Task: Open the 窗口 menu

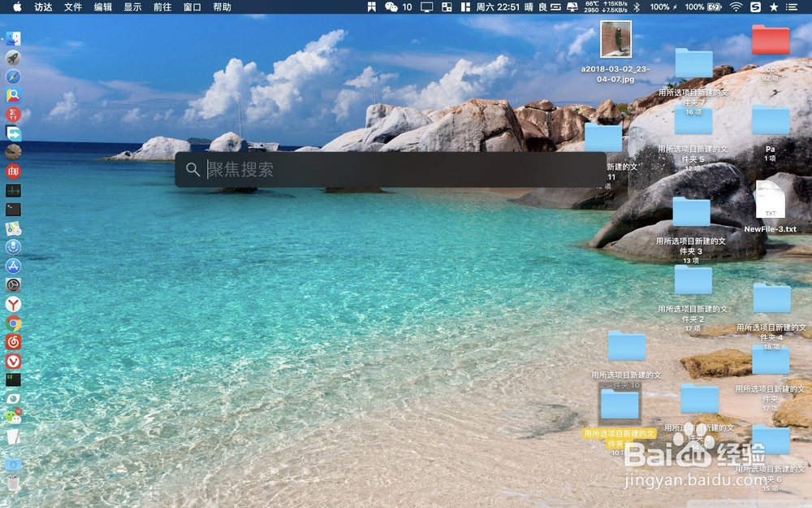Action: tap(192, 7)
